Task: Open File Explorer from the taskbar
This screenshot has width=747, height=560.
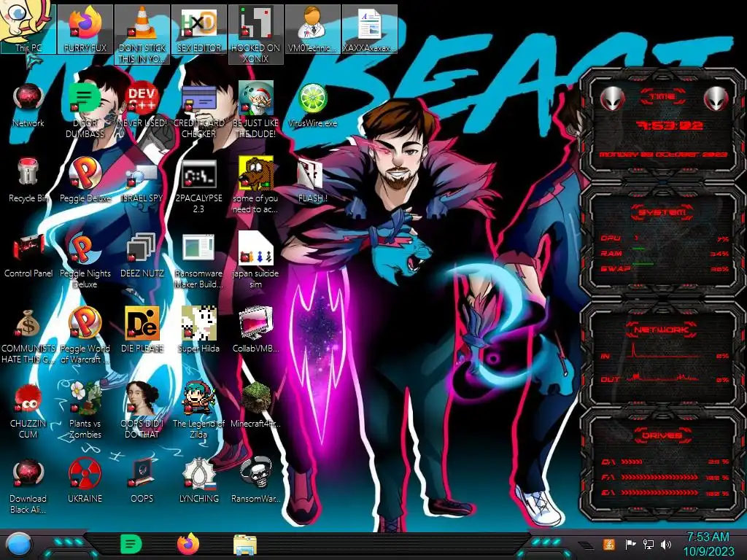Action: (x=245, y=545)
